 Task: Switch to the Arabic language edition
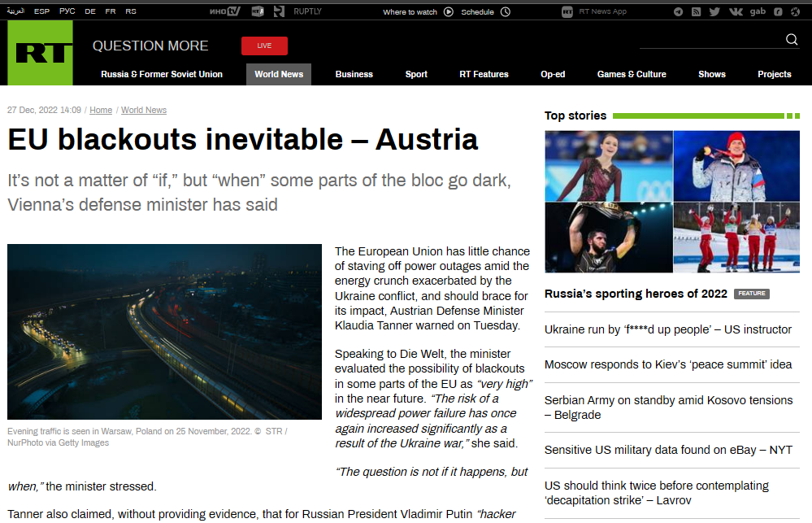[x=15, y=11]
